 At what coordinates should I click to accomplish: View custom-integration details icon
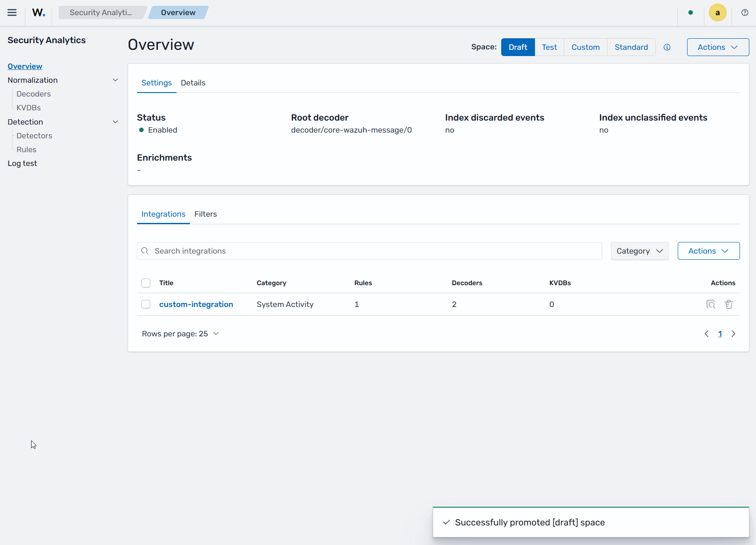point(711,304)
